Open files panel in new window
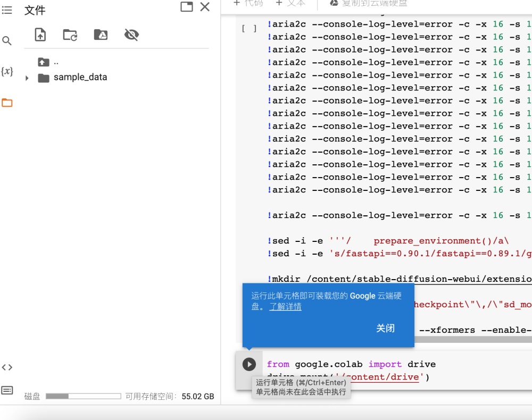 [x=186, y=7]
